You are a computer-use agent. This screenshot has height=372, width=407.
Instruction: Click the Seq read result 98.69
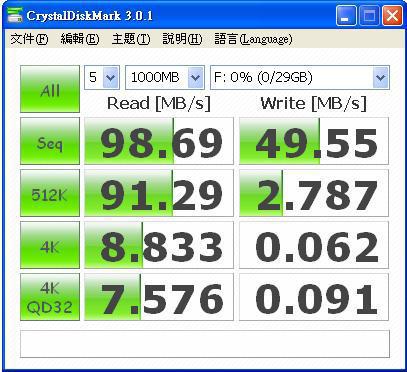(159, 141)
